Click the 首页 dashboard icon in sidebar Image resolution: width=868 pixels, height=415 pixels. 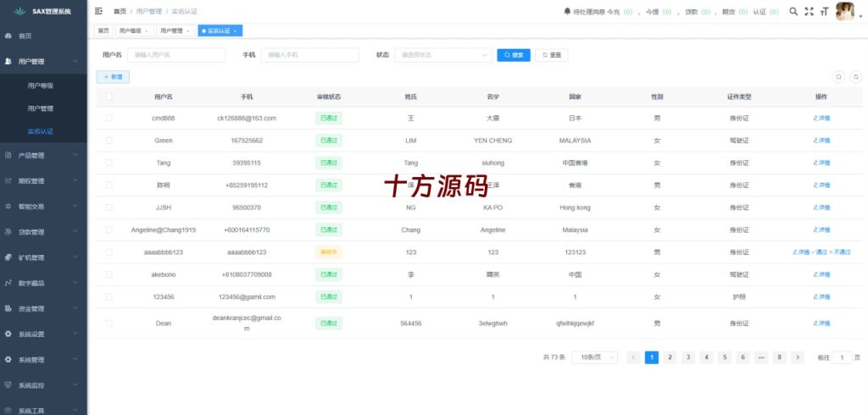[8, 36]
